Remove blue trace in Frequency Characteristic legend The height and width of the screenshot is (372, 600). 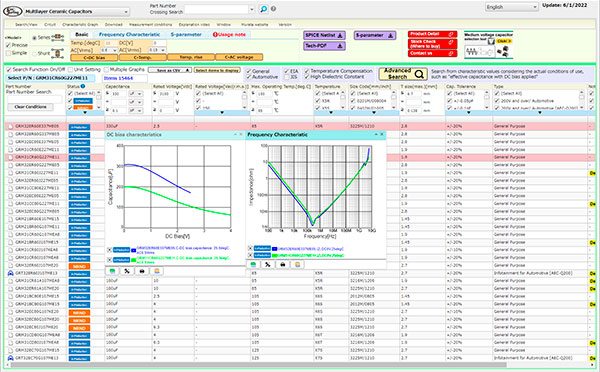250,248
